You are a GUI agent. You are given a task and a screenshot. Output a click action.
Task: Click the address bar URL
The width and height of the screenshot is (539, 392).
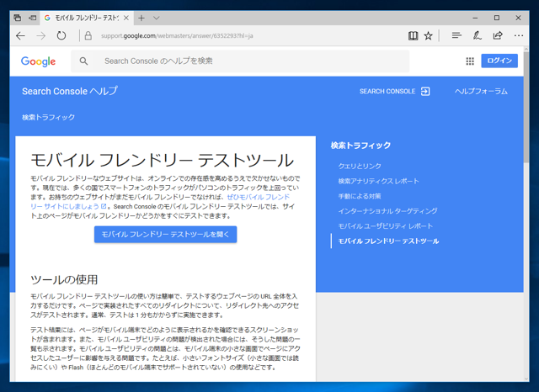[x=177, y=35]
